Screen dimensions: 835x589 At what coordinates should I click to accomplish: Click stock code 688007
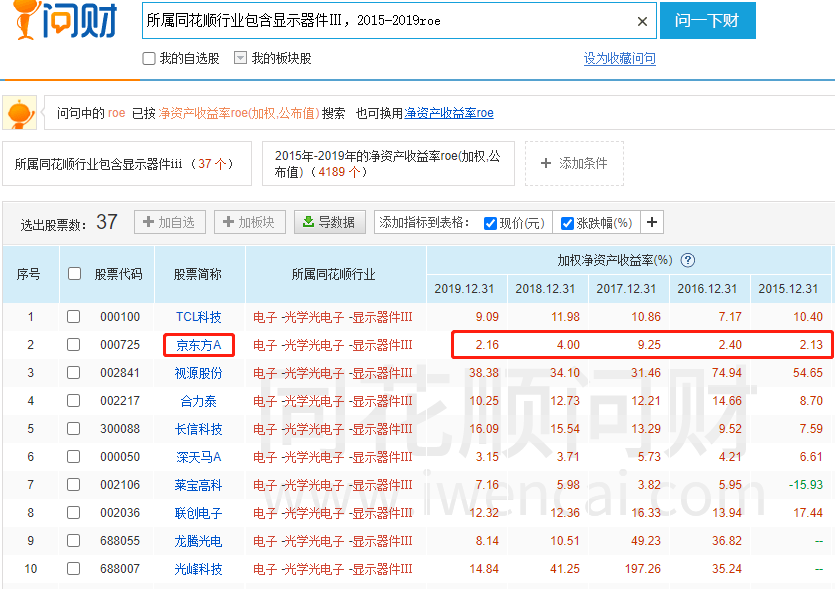[120, 569]
